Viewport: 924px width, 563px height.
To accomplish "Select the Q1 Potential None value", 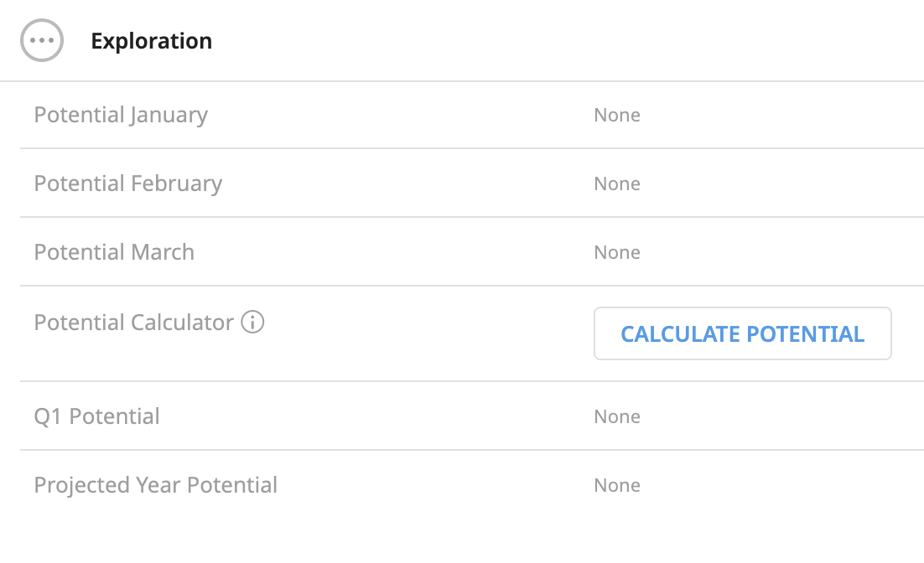I will (x=617, y=416).
